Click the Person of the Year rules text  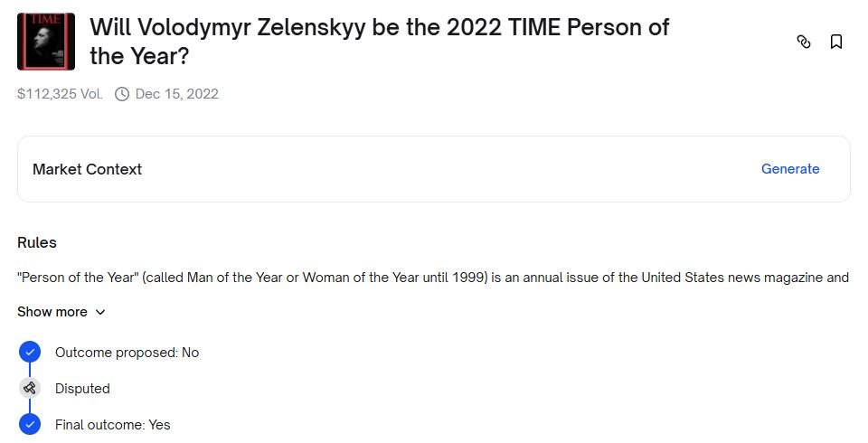point(432,278)
